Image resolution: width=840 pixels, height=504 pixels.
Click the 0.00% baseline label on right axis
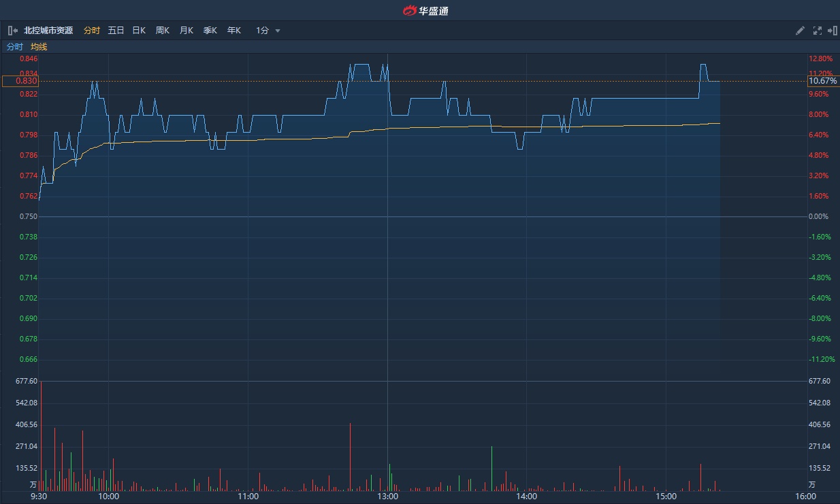click(819, 216)
